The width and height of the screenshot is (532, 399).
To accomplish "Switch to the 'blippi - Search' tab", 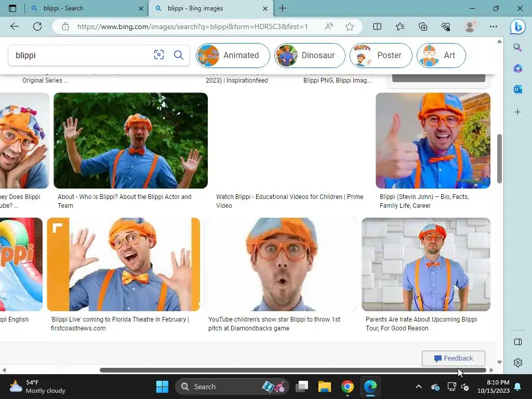I will click(x=86, y=8).
